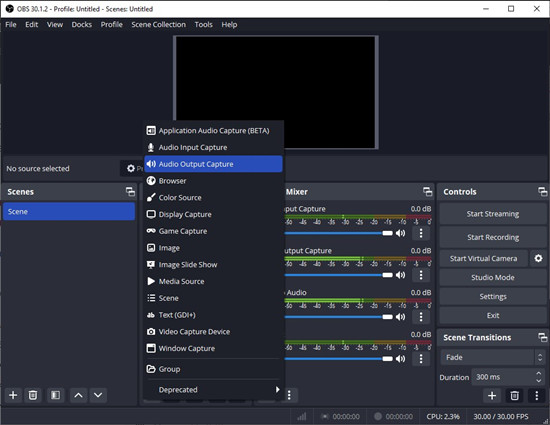Pop out the Scenes dock
Screen dimensions: 550x425
coord(130,191)
